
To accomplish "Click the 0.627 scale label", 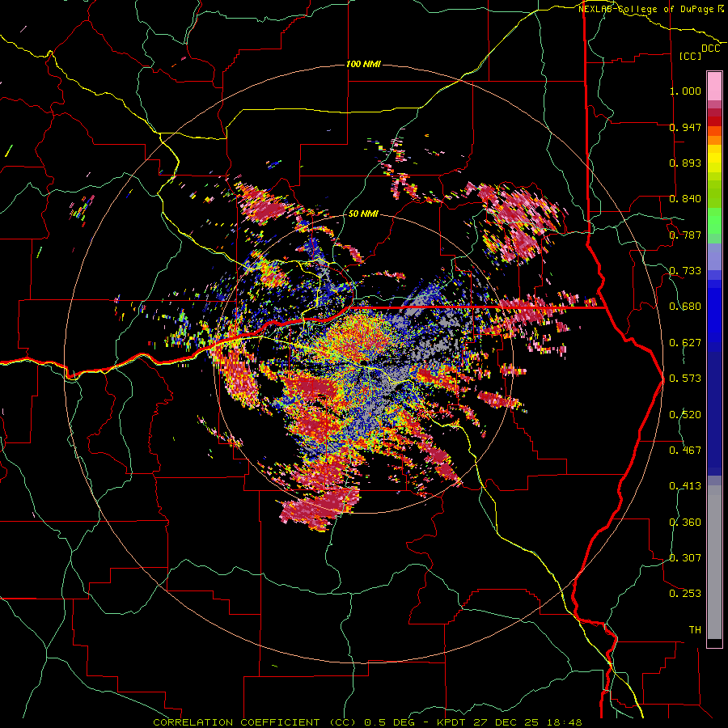I will pos(685,342).
